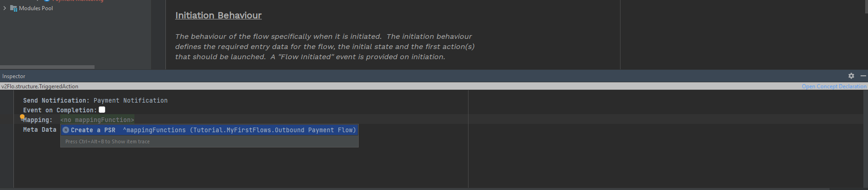The image size is (868, 190).
Task: Click the Initiation Behaviour heading
Action: pyautogui.click(x=218, y=15)
